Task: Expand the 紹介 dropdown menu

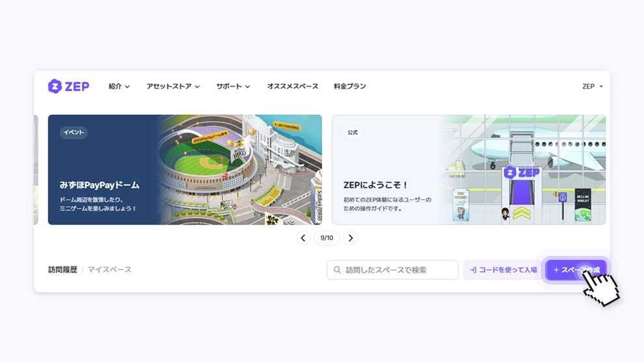Action: point(119,87)
